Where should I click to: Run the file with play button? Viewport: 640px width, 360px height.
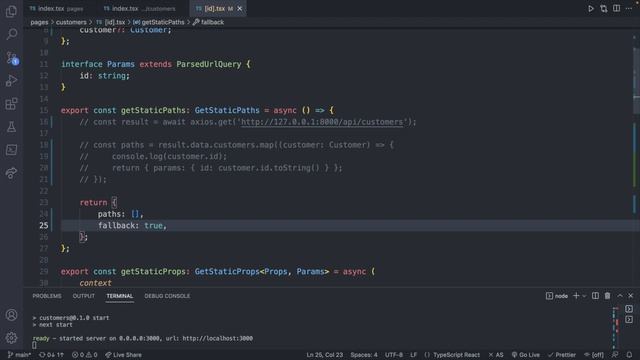[x=591, y=9]
